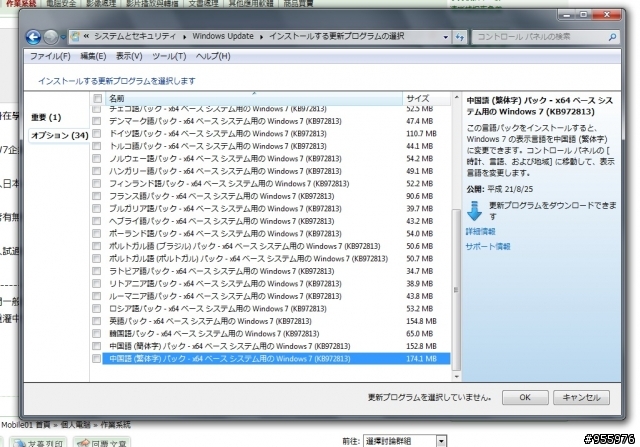Open the ツール(T) menu
This screenshot has height=447, width=640.
coord(169,56)
